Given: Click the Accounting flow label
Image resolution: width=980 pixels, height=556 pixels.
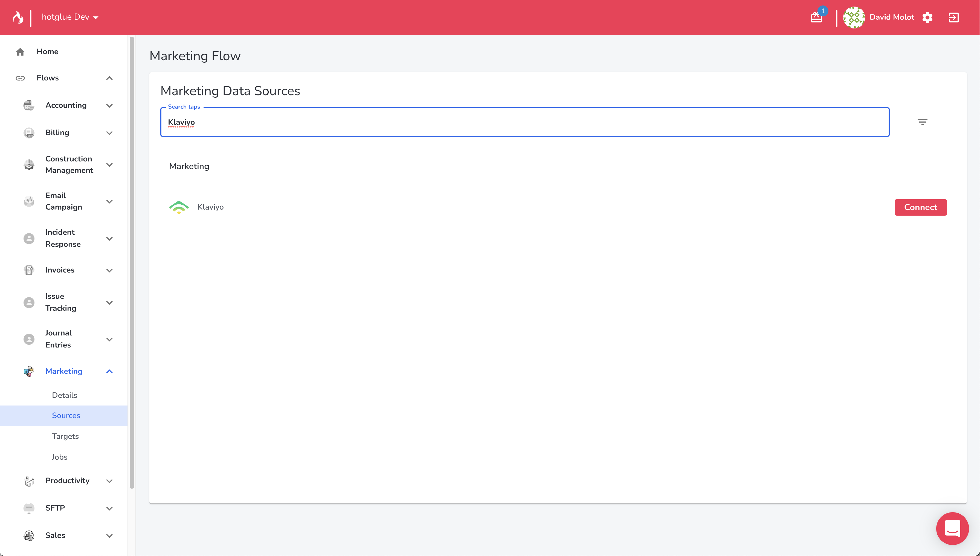Looking at the screenshot, I should click(x=66, y=105).
